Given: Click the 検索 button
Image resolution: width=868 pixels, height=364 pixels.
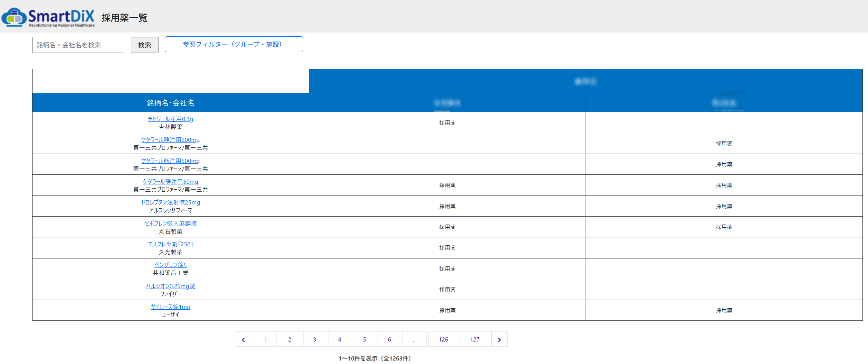Looking at the screenshot, I should pyautogui.click(x=145, y=45).
